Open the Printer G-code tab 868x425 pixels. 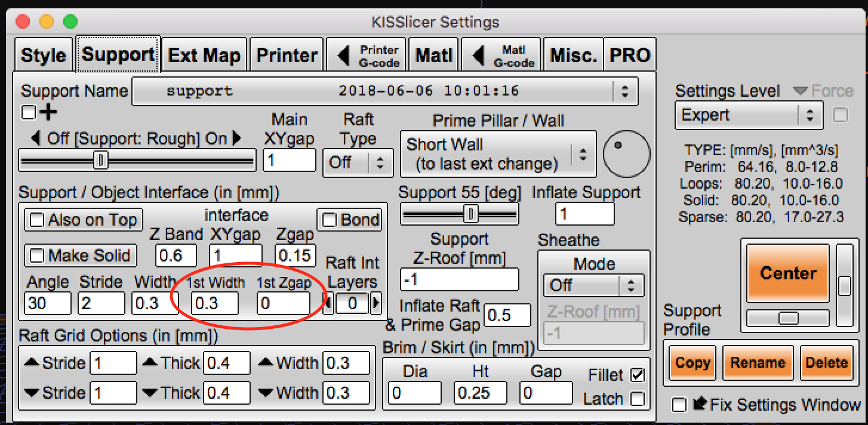[367, 56]
